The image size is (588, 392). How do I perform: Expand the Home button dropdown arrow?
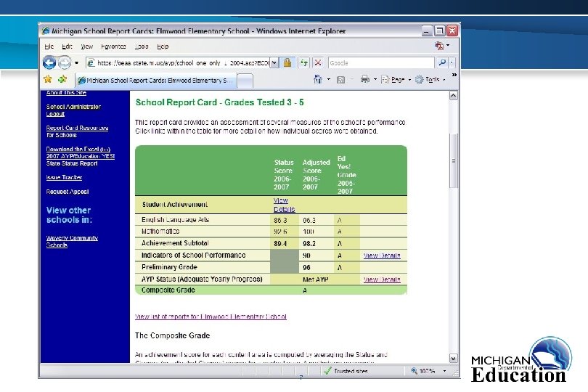pos(329,80)
